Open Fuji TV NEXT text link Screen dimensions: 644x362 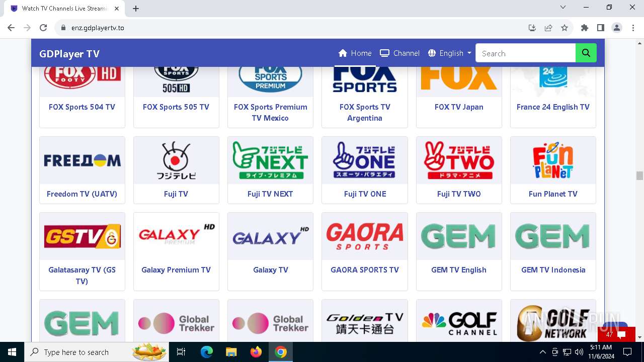270,194
